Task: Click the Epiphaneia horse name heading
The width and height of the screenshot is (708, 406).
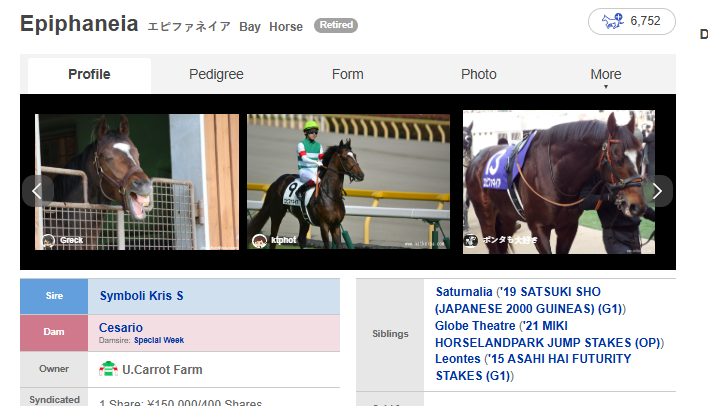Action: (x=79, y=23)
